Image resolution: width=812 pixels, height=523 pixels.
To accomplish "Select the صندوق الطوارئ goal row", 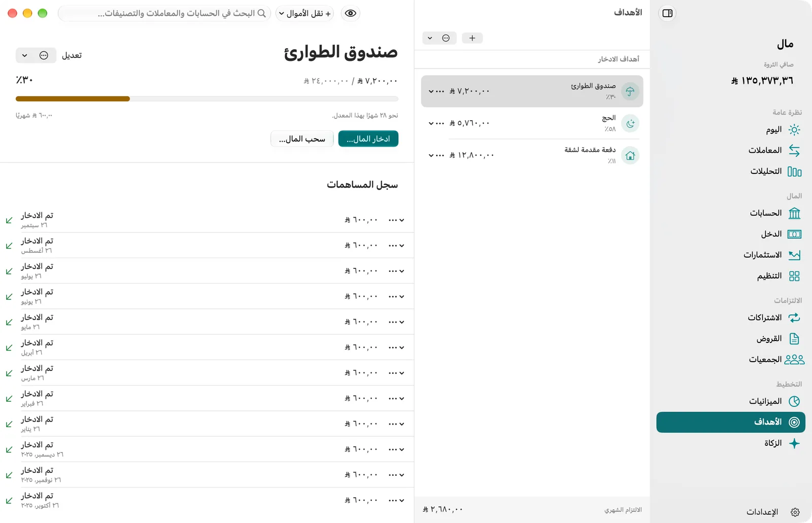I will [x=532, y=91].
